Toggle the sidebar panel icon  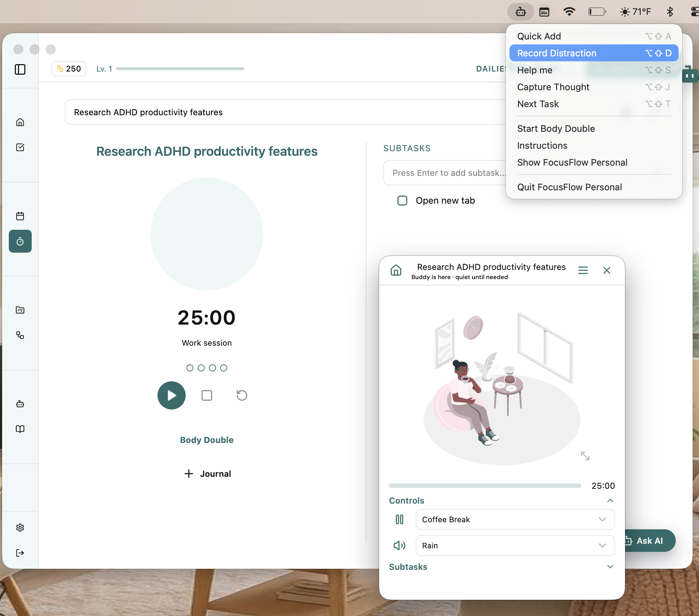(x=20, y=69)
